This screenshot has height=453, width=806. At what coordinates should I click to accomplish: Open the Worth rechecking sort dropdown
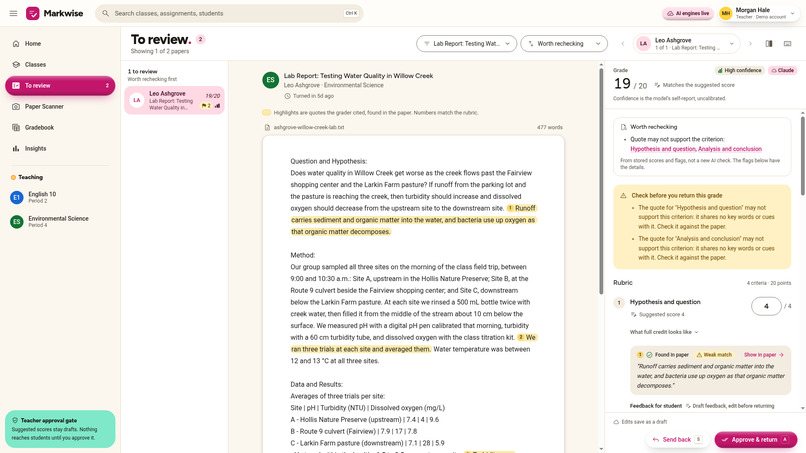coord(564,44)
